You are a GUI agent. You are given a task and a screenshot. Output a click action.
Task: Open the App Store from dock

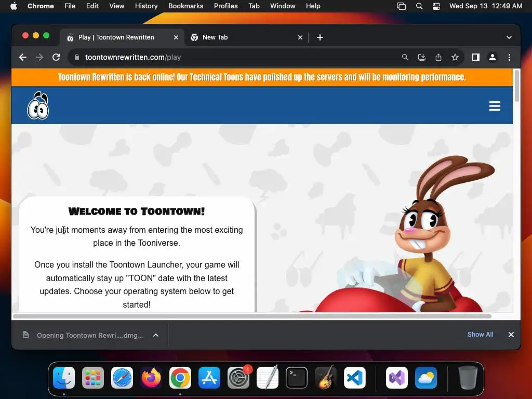point(209,378)
